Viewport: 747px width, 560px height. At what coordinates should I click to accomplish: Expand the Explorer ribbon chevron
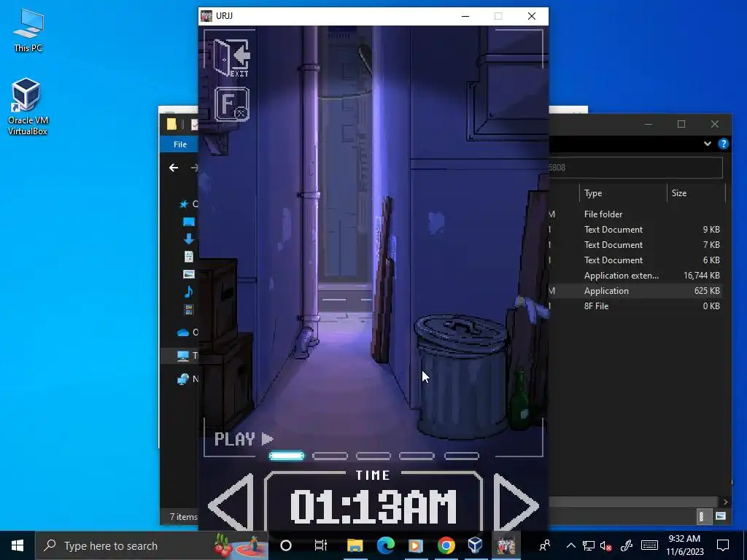708,144
